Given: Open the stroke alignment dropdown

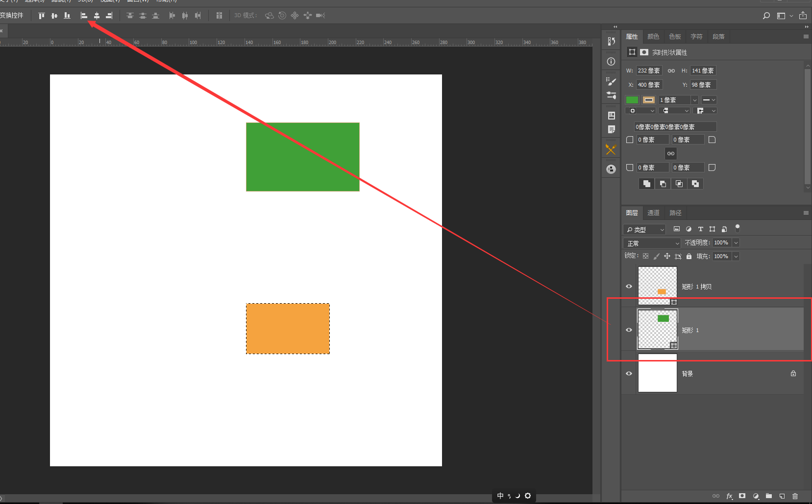Looking at the screenshot, I should pos(640,111).
